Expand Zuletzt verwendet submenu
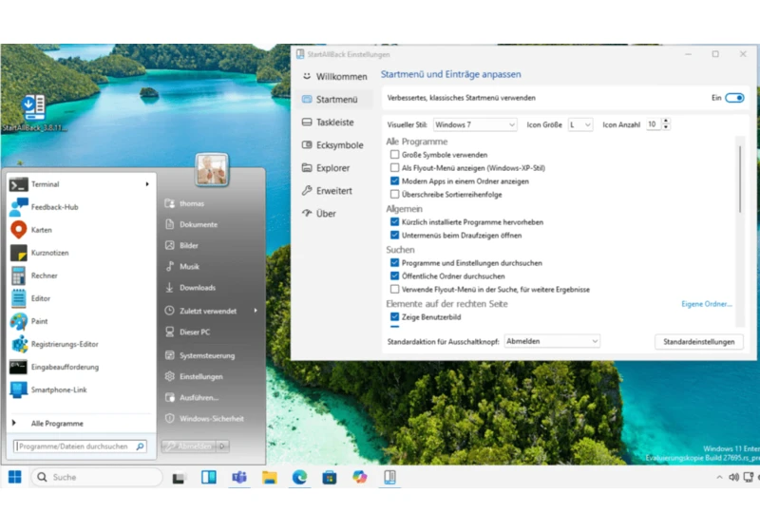The image size is (760, 532). [255, 311]
